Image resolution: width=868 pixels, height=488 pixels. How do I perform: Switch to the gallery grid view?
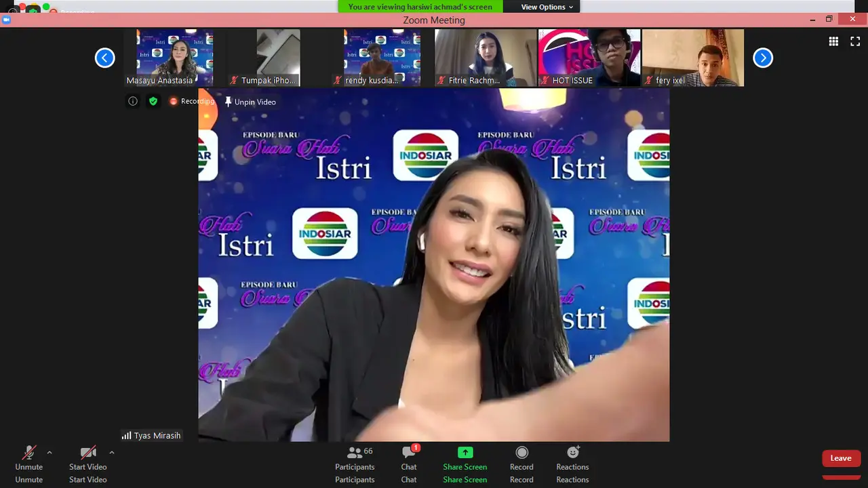(x=833, y=41)
